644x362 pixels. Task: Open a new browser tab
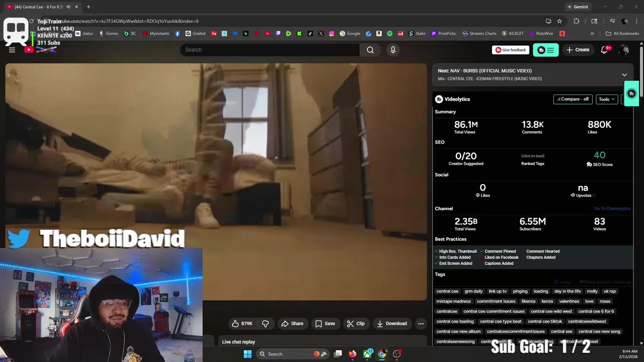point(88,7)
